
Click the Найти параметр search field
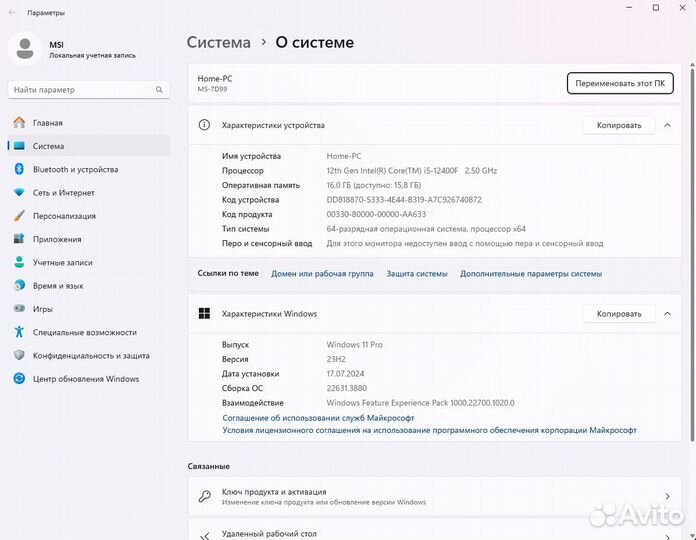[x=89, y=90]
